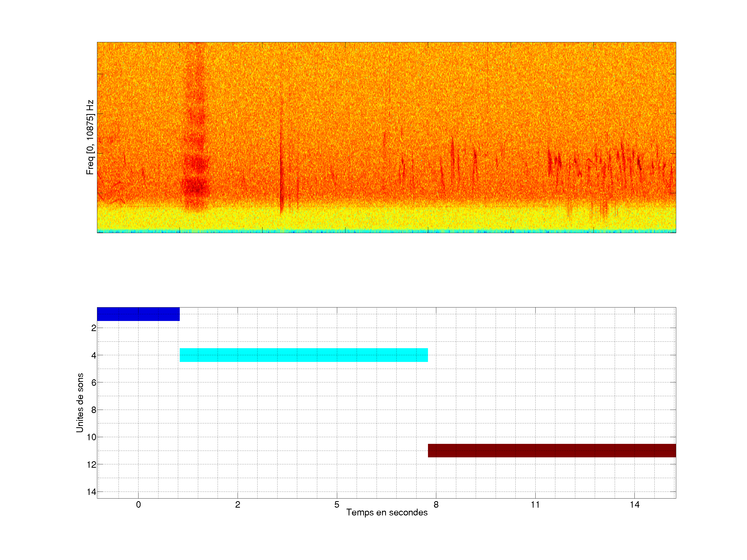The image size is (747, 560).
Task: Click x-axis tick label 5
Action: tap(337, 505)
